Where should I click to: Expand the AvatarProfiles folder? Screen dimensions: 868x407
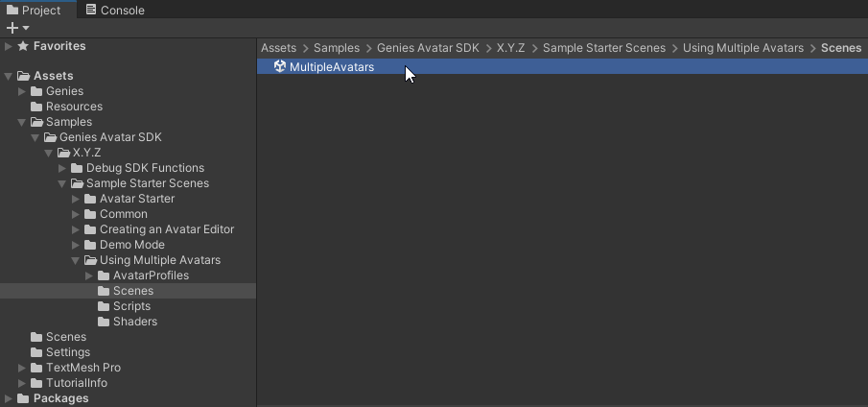[x=89, y=275]
